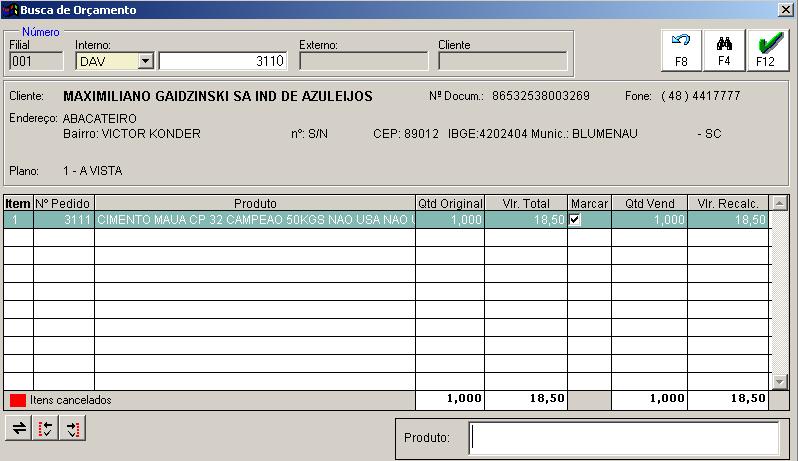Click the Nº Pedido column header

coord(63,203)
